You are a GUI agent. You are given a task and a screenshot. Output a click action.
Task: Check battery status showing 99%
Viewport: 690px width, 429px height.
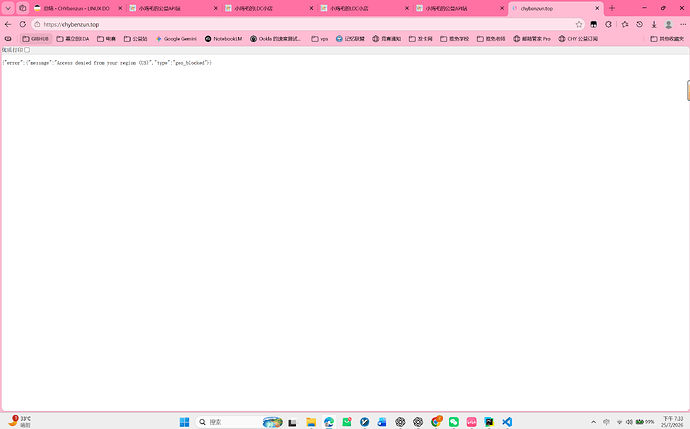coord(645,422)
